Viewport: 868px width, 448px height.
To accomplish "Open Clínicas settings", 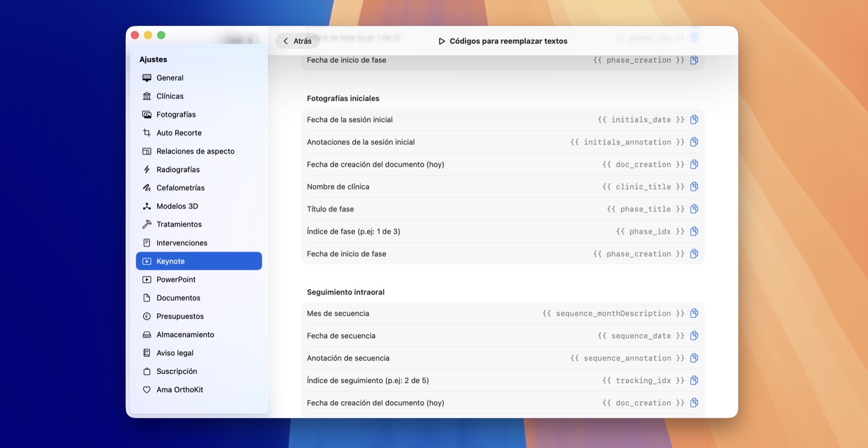I will [199, 96].
